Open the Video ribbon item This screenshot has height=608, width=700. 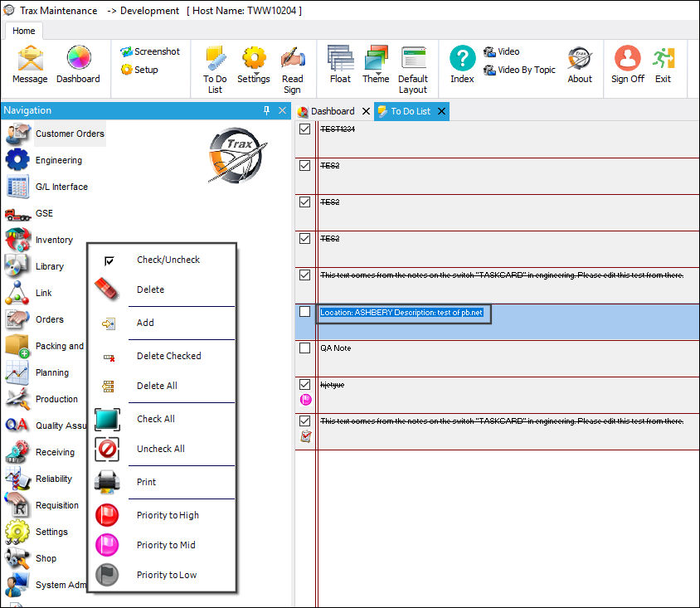[502, 51]
